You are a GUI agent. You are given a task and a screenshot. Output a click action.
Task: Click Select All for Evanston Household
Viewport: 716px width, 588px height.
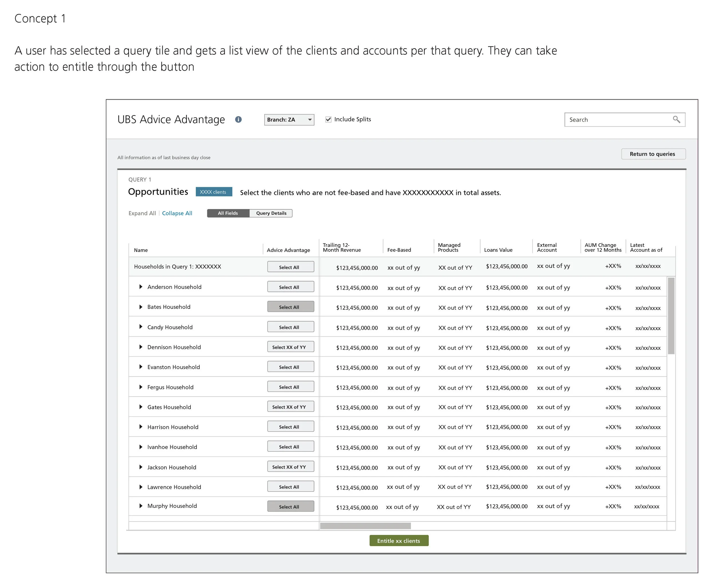pos(290,367)
